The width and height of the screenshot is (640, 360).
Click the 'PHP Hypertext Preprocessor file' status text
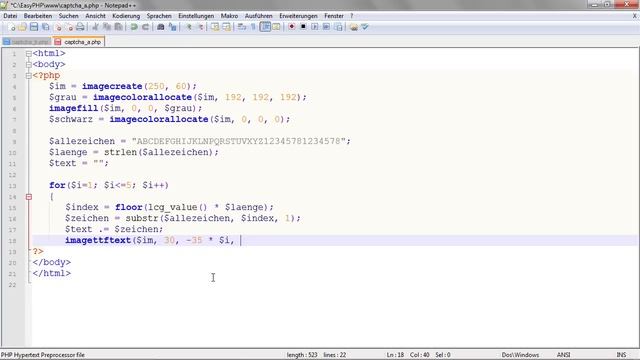coord(43,355)
